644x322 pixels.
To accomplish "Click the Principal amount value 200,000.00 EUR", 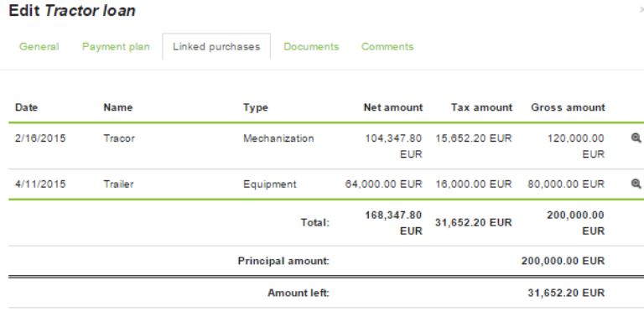I will 563,261.
